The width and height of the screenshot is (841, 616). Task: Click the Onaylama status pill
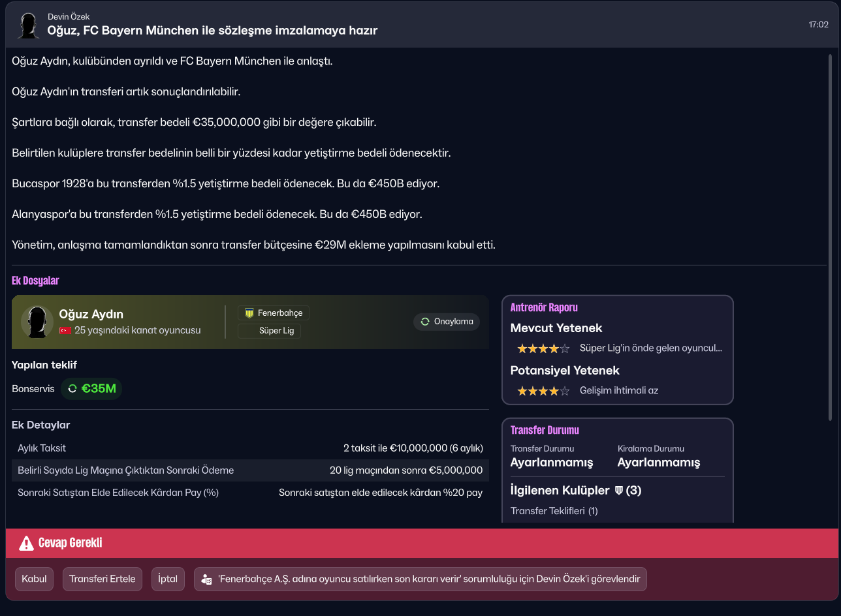point(447,322)
